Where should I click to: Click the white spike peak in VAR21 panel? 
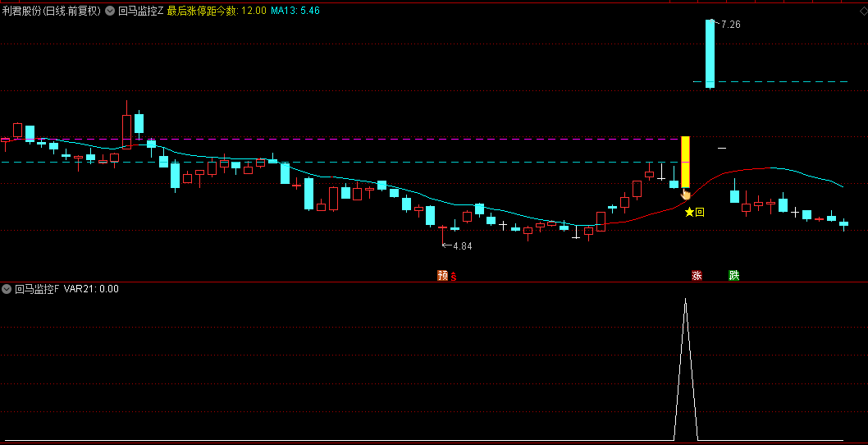[685, 300]
